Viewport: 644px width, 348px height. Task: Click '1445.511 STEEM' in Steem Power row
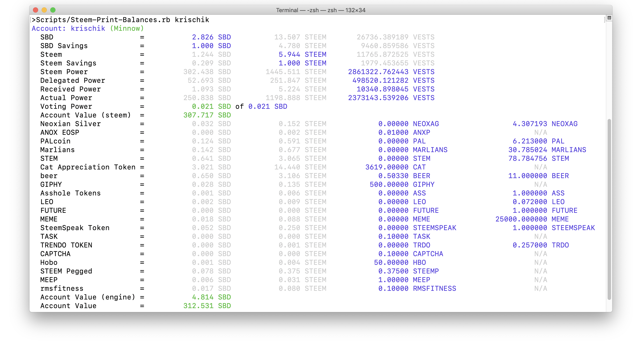296,72
